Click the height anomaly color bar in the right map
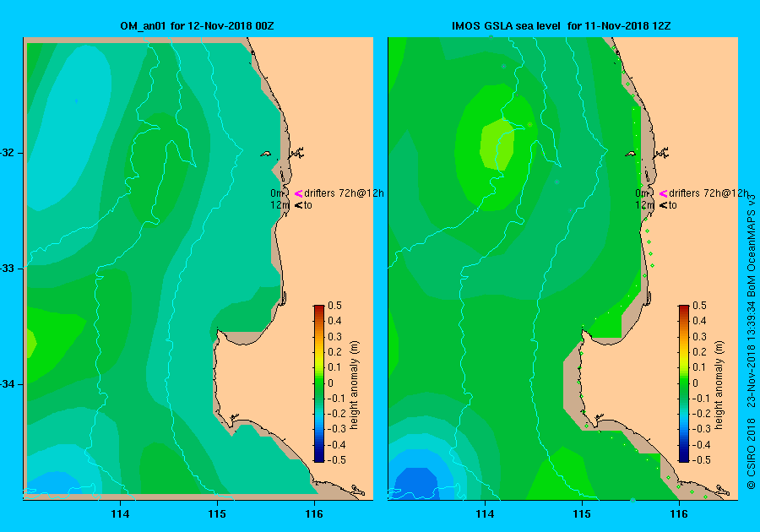Viewport: 760px width, 532px height. [x=683, y=383]
